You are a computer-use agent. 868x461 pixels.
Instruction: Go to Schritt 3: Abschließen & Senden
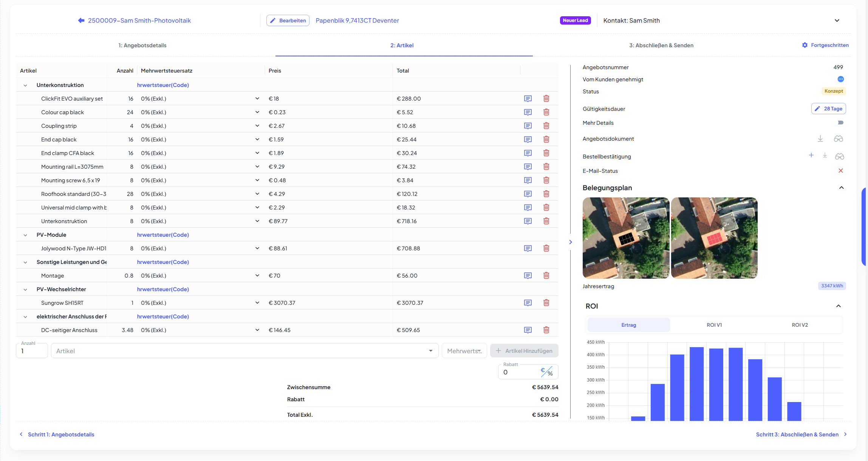pyautogui.click(x=801, y=435)
